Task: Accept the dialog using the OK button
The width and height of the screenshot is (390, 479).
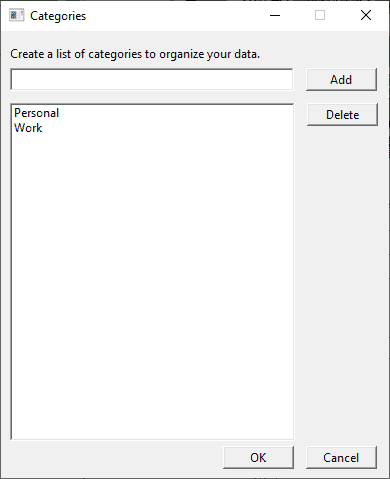Action: click(x=258, y=458)
